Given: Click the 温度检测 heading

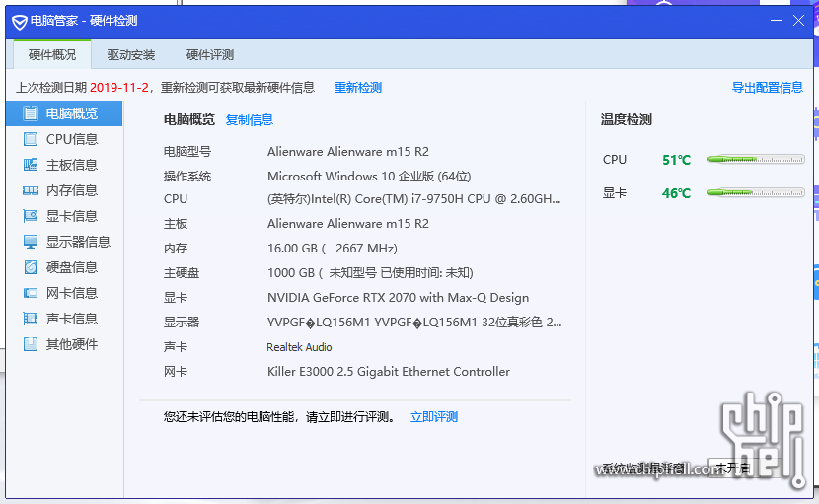Looking at the screenshot, I should 627,120.
